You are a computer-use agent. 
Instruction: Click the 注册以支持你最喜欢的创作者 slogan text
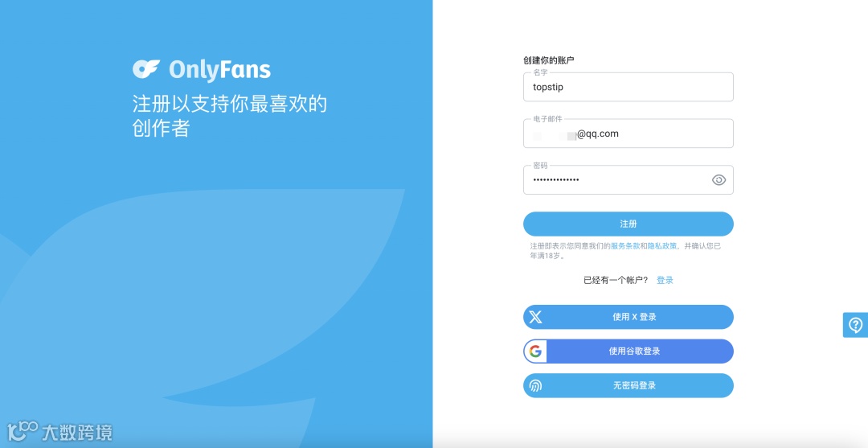coord(230,117)
